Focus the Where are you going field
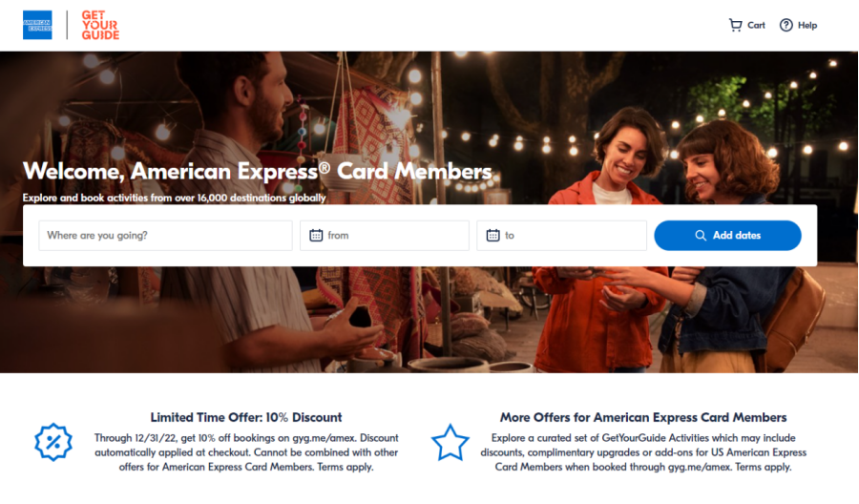The width and height of the screenshot is (859, 504). (x=165, y=236)
